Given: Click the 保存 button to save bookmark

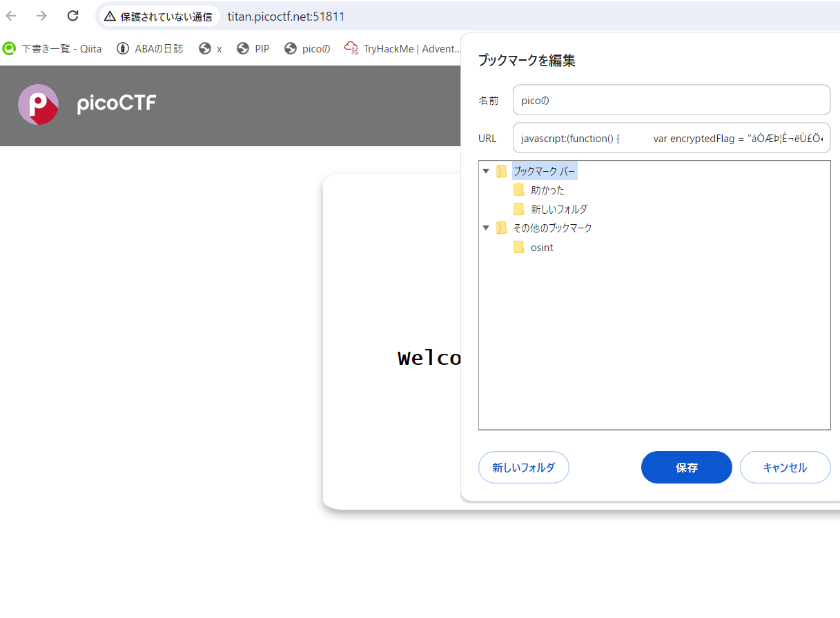Looking at the screenshot, I should pos(685,467).
